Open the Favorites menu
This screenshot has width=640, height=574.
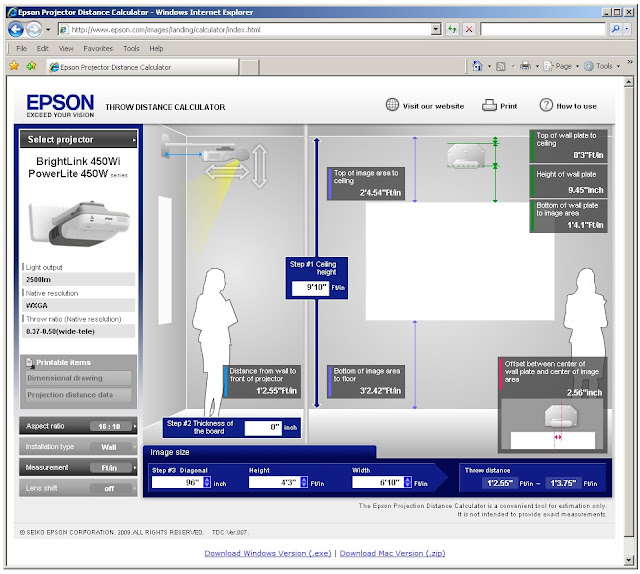click(98, 49)
